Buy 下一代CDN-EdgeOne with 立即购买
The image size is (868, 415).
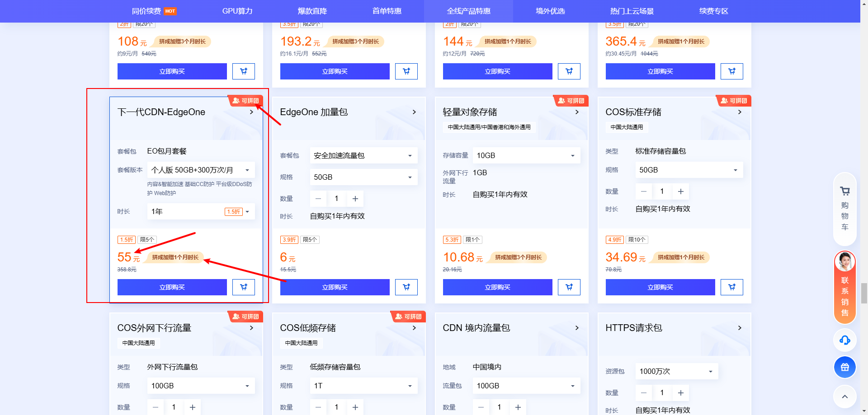172,287
